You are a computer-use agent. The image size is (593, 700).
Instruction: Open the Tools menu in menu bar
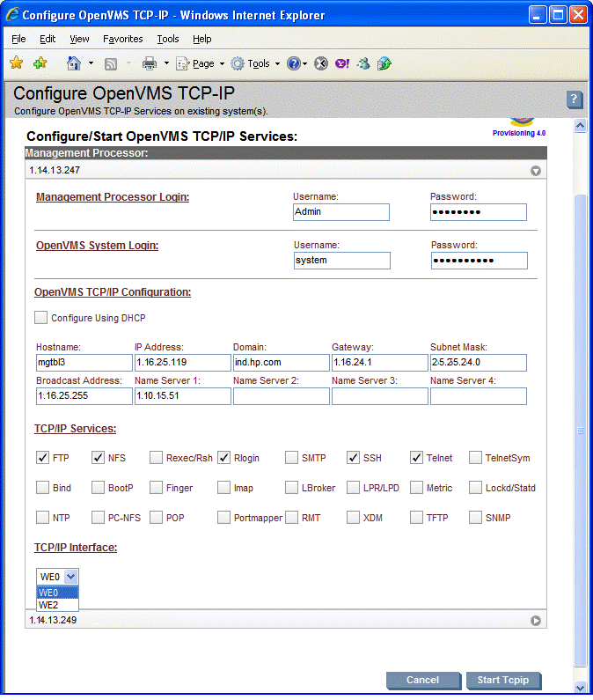tap(168, 39)
